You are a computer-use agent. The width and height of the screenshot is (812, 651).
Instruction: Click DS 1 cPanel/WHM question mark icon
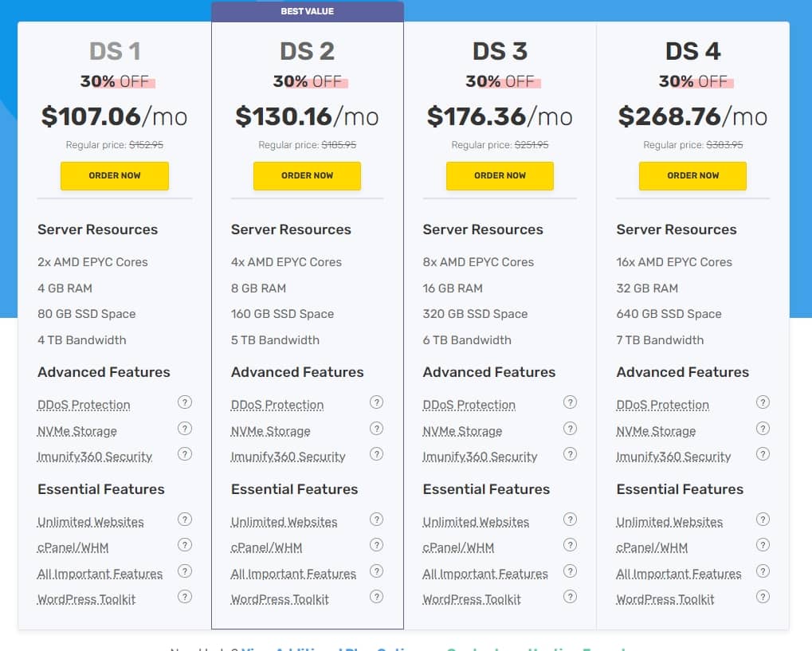click(x=185, y=545)
